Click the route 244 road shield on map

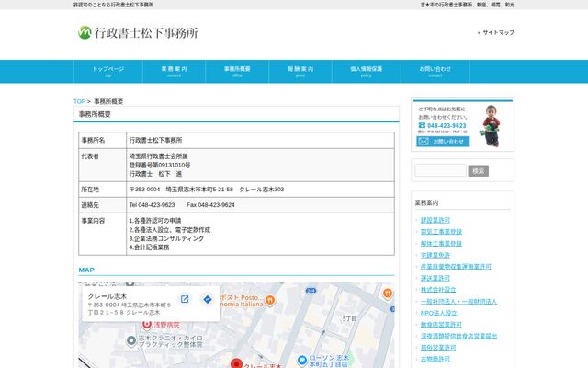(x=311, y=291)
